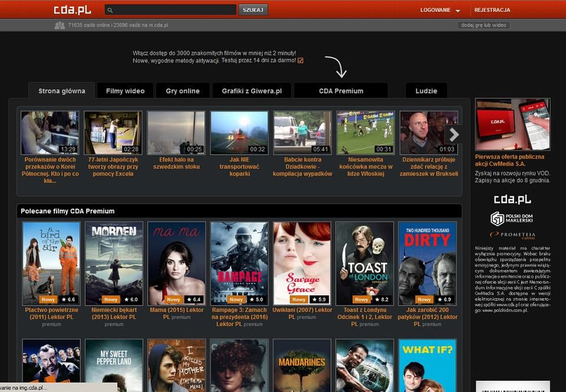Viewport: 566px width, 392px height.
Task: Click 'Polecane filmy CDA Premium' heading
Action: tap(67, 211)
